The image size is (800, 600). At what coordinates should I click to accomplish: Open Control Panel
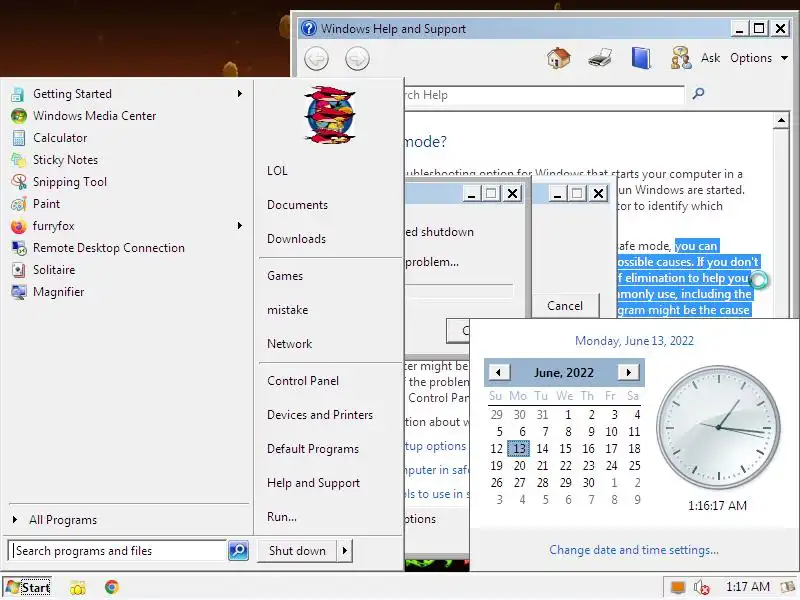point(303,381)
